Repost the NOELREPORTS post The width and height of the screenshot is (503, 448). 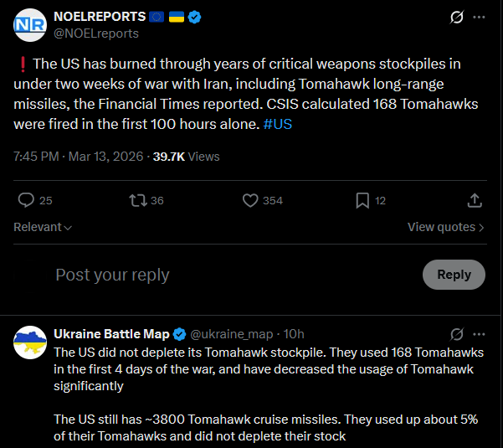point(136,200)
